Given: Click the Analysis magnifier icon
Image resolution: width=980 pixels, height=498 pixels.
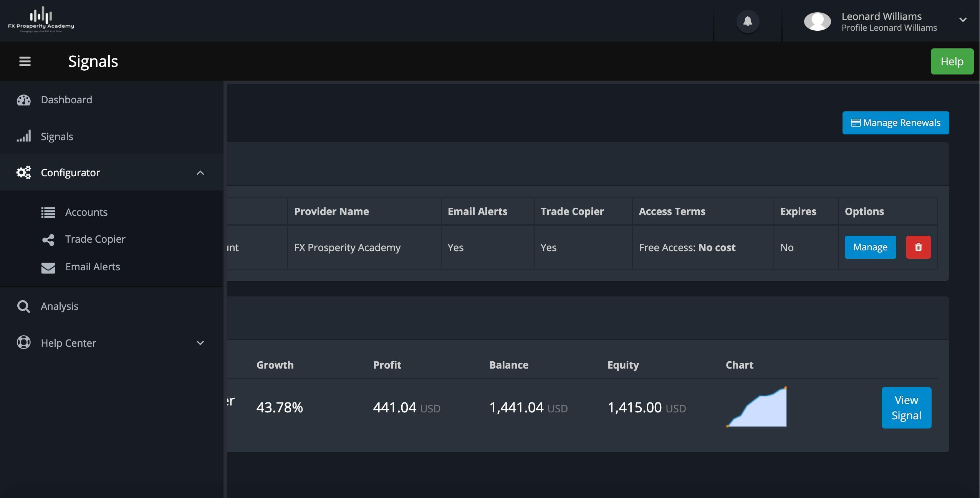Looking at the screenshot, I should point(23,306).
